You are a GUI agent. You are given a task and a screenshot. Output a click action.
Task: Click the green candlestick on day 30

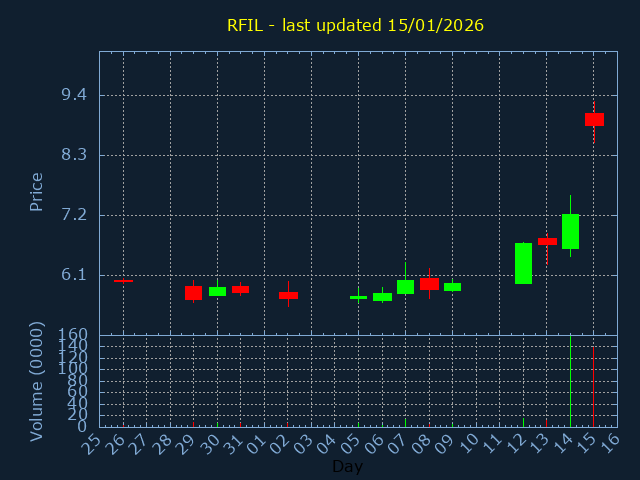pos(217,292)
